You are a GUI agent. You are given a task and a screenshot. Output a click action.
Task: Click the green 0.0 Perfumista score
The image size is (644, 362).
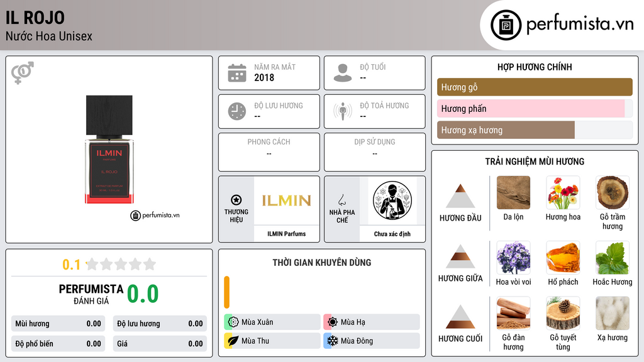click(143, 294)
